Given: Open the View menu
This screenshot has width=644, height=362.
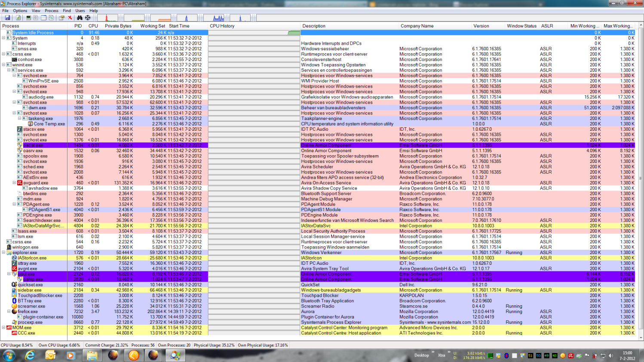Looking at the screenshot, I should (36, 11).
